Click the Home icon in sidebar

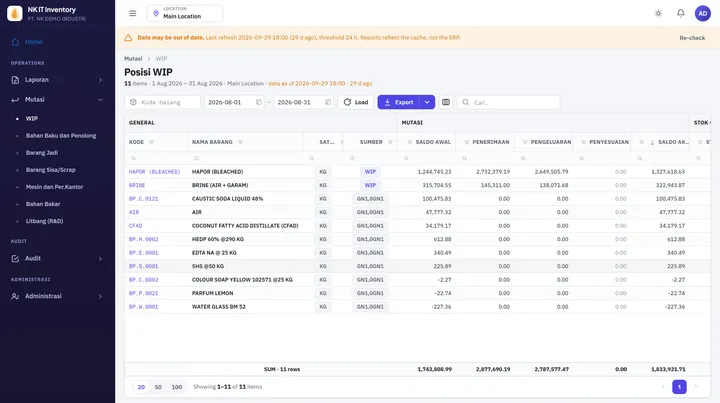click(x=15, y=42)
